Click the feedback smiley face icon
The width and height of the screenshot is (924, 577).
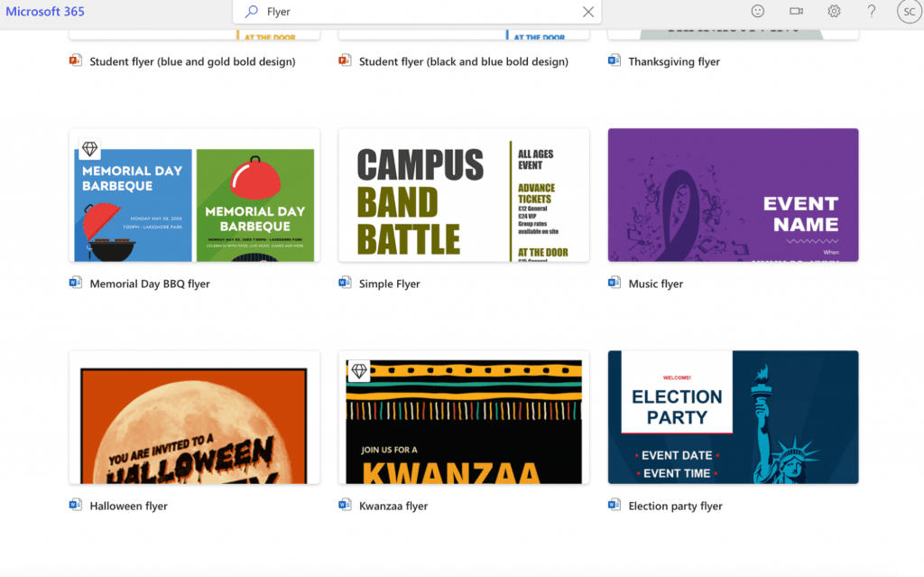pos(758,11)
